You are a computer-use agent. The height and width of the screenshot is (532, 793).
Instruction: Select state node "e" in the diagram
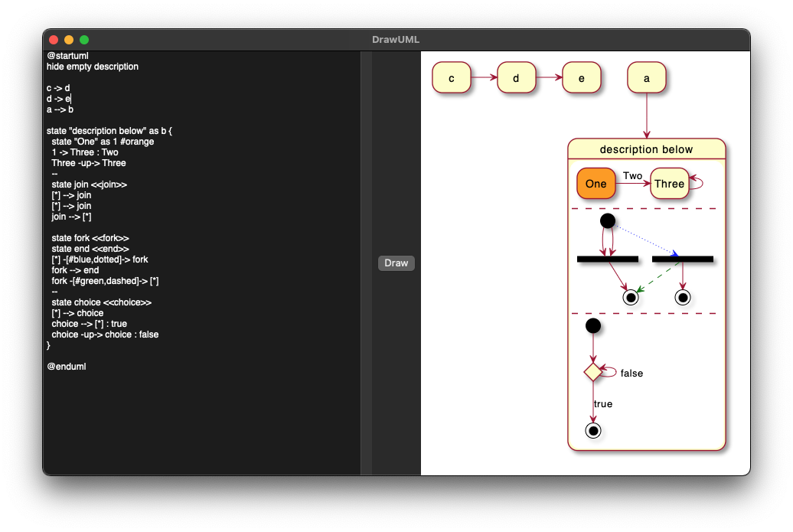click(x=581, y=78)
